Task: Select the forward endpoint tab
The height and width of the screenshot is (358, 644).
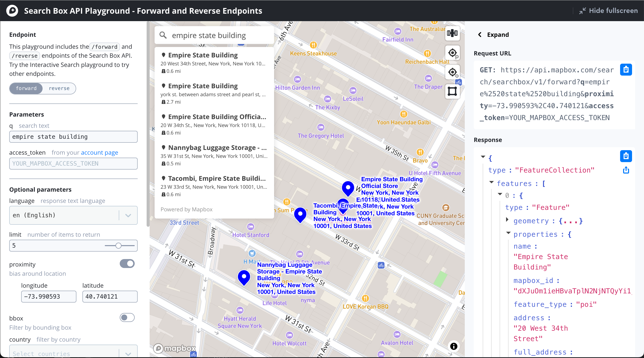Action: click(26, 88)
